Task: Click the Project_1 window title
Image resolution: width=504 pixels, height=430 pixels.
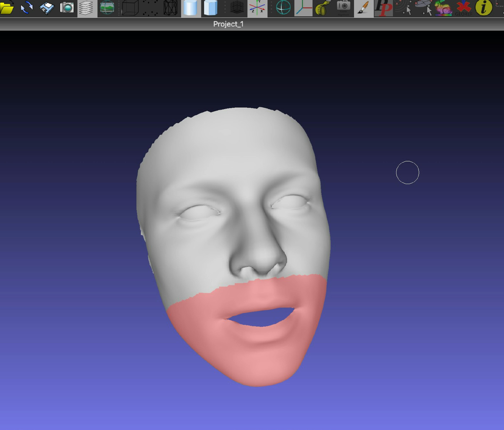Action: 228,24
